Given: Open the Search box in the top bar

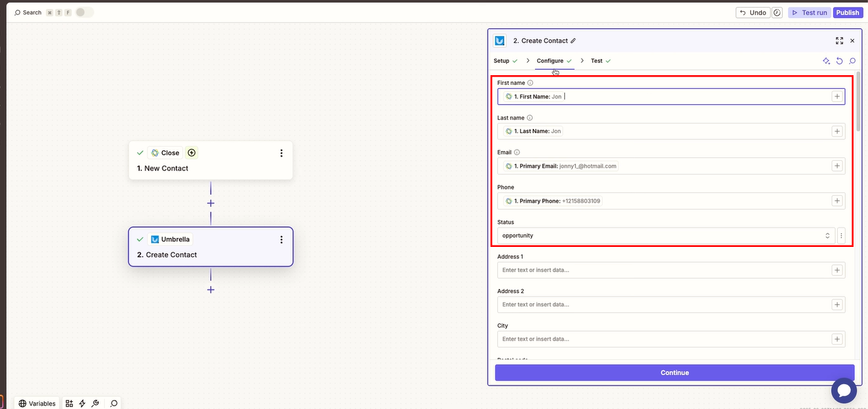Looking at the screenshot, I should [x=28, y=12].
